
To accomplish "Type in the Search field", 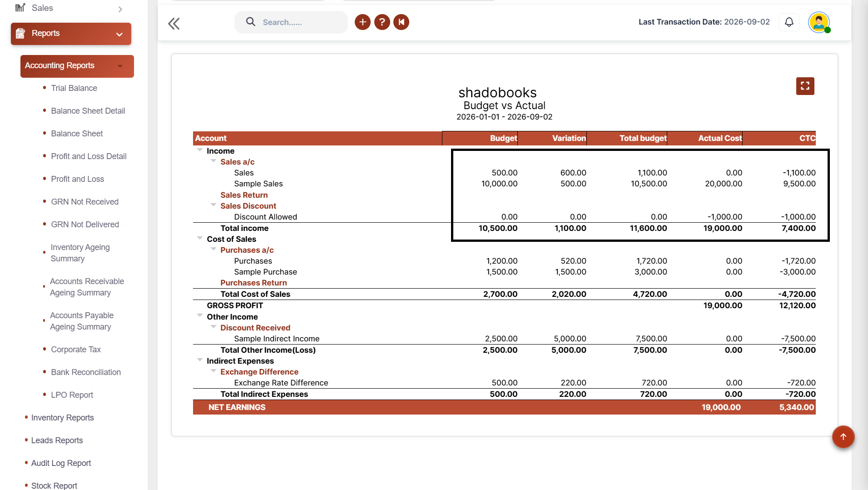I will click(x=291, y=22).
